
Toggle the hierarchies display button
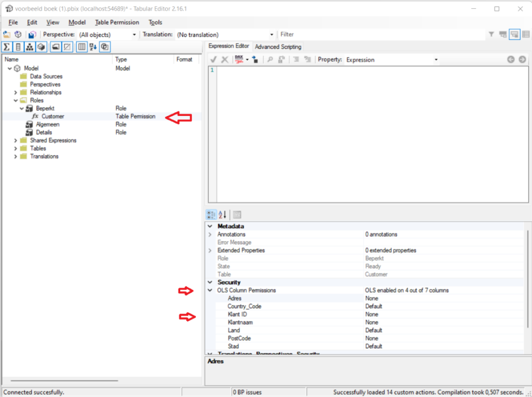[x=30, y=47]
